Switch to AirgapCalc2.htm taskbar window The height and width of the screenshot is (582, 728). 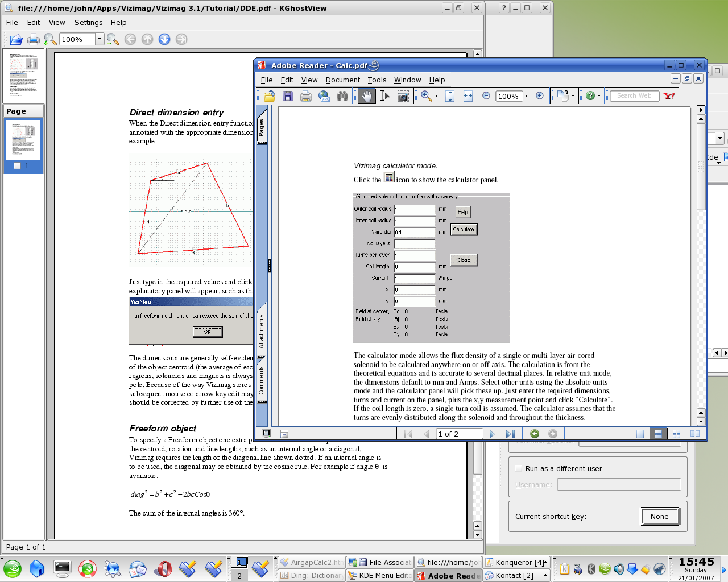[311, 562]
